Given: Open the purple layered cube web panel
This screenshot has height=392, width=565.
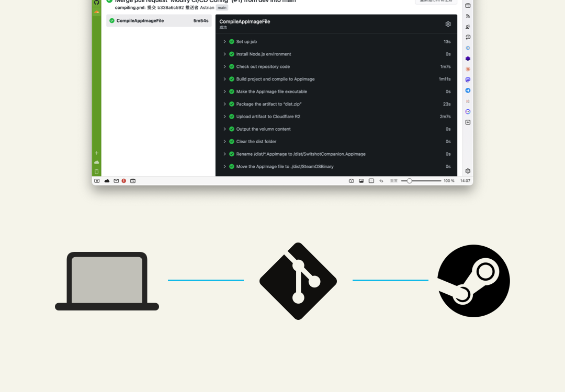Looking at the screenshot, I should pos(468,59).
